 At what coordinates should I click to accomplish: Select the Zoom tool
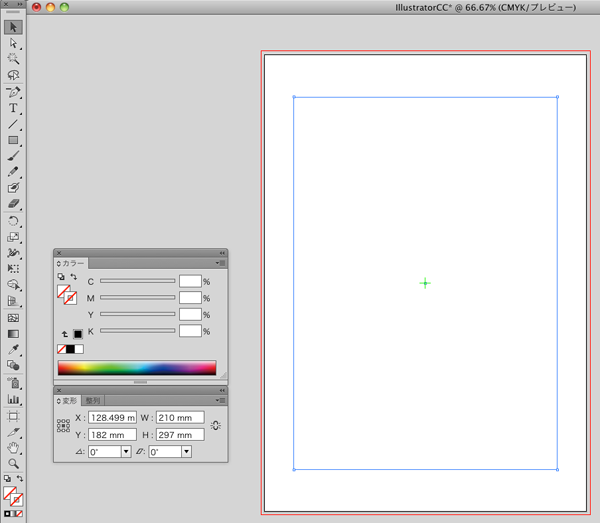pyautogui.click(x=14, y=464)
